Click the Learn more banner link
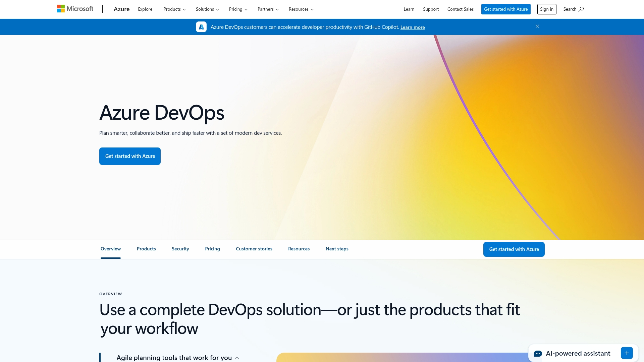644x362 pixels. coord(412,27)
